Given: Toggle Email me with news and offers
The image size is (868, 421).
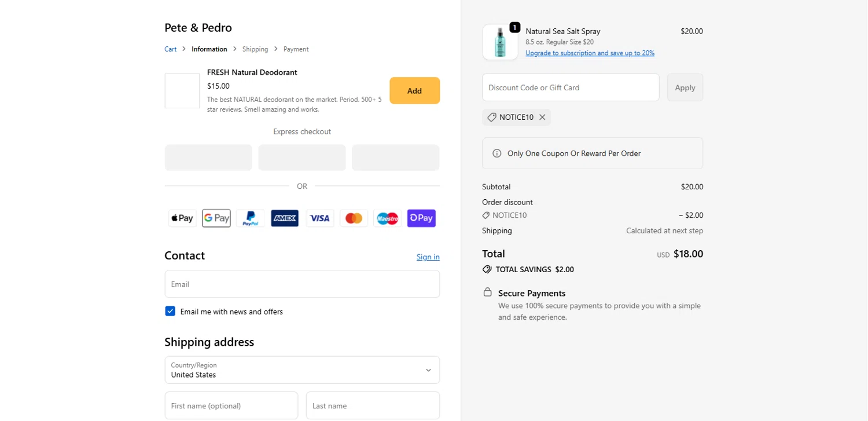Looking at the screenshot, I should (x=170, y=311).
